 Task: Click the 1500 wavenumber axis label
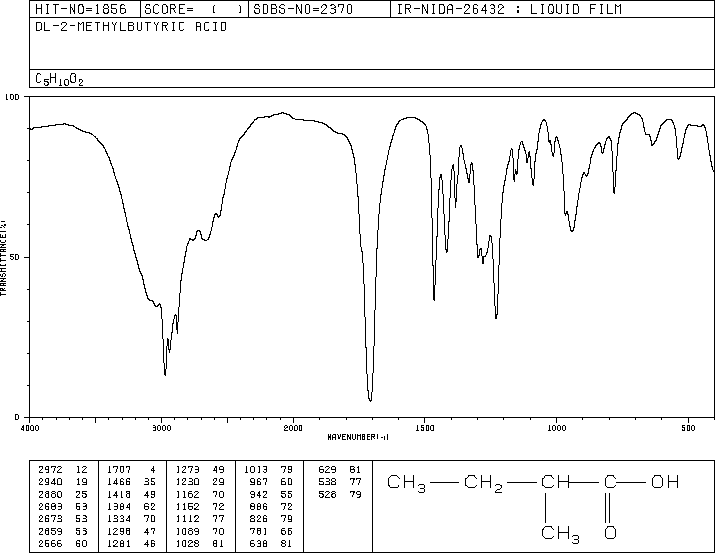tap(425, 428)
